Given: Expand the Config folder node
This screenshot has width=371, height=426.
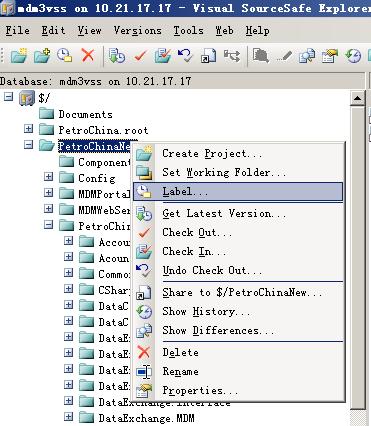Looking at the screenshot, I should point(49,177).
